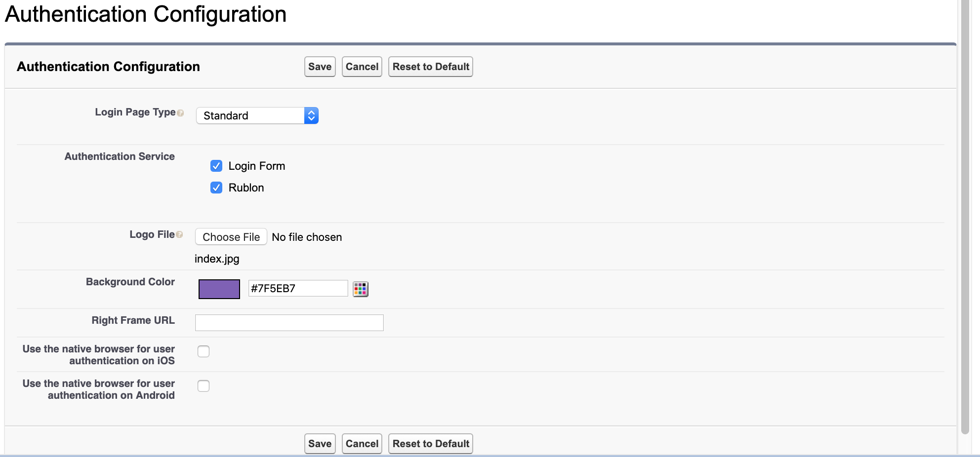Disable the Rublon authentication service checkbox
The height and width of the screenshot is (457, 980).
click(x=216, y=188)
